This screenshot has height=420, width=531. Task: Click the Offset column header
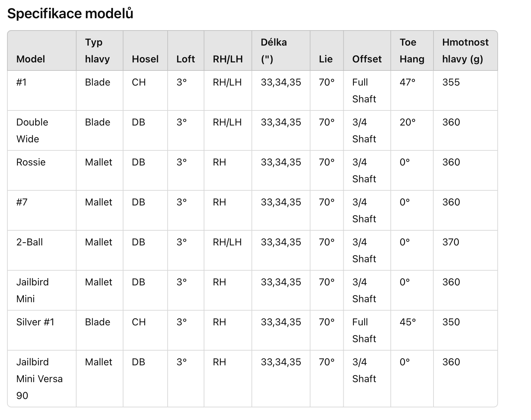367,59
